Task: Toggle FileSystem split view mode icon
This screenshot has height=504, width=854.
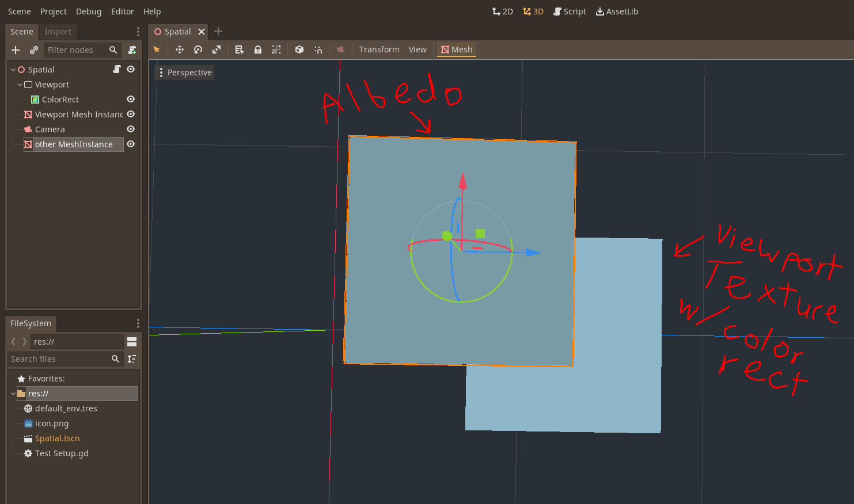Action: (132, 342)
